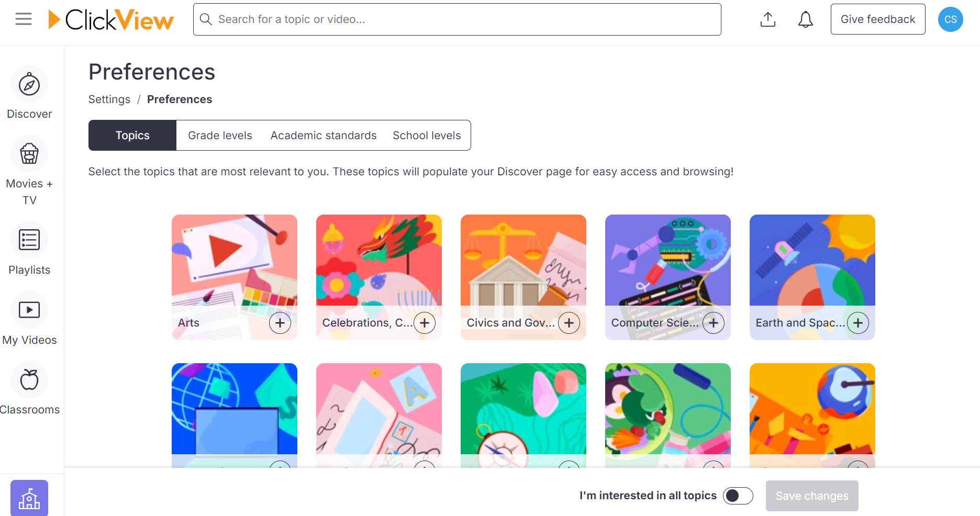Image resolution: width=980 pixels, height=516 pixels.
Task: Open notifications bell icon
Action: [x=806, y=19]
